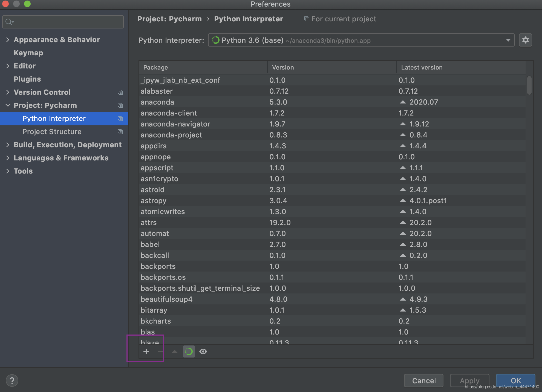The height and width of the screenshot is (392, 542).
Task: Sort by Version column header
Action: click(332, 67)
